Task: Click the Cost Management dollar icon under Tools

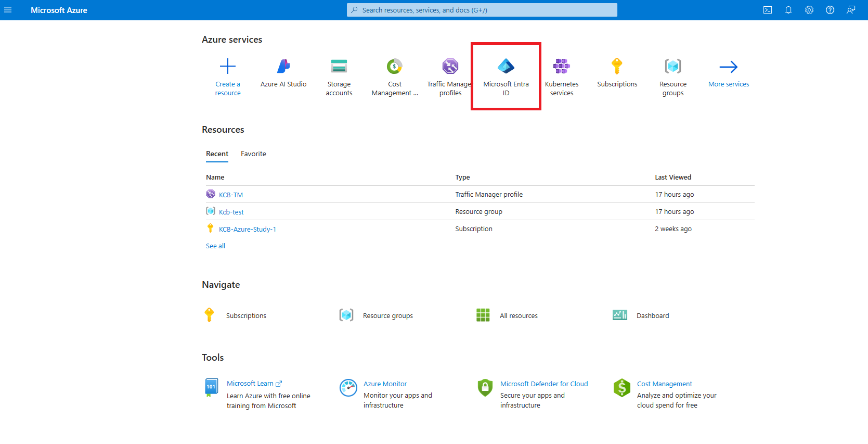Action: [621, 388]
